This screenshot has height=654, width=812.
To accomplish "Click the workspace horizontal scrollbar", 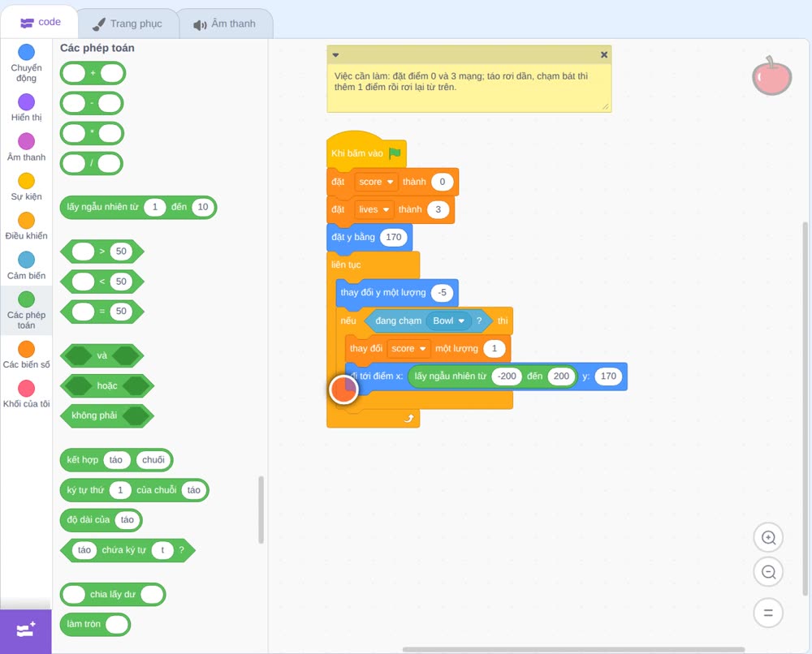I will [x=574, y=649].
